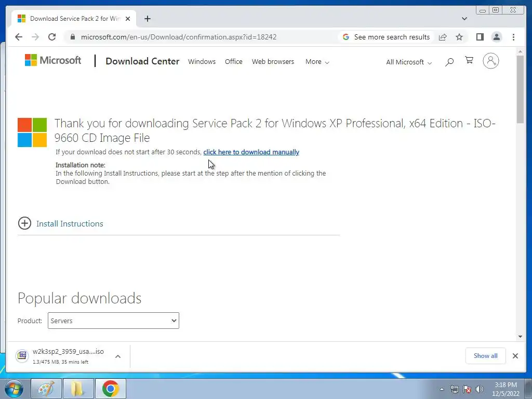Viewport: 532px width, 399px height.
Task: Click the scrollbar down arrow
Action: click(x=520, y=337)
